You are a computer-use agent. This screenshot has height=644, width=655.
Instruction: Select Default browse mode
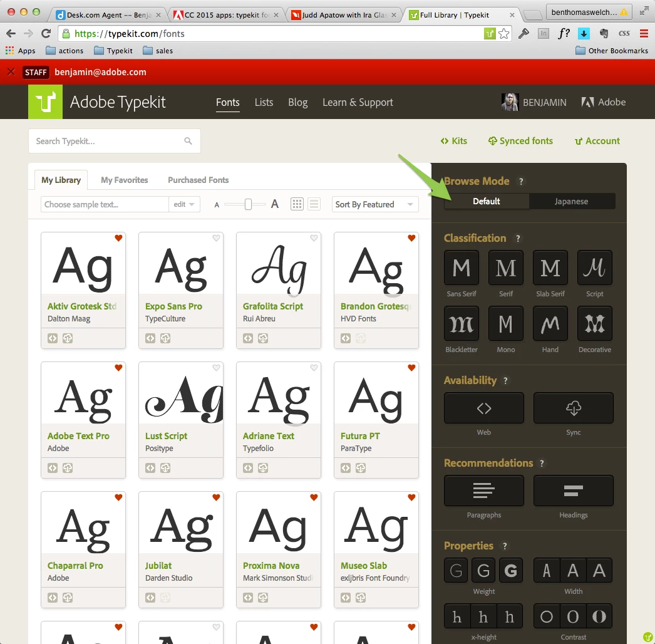[486, 201]
